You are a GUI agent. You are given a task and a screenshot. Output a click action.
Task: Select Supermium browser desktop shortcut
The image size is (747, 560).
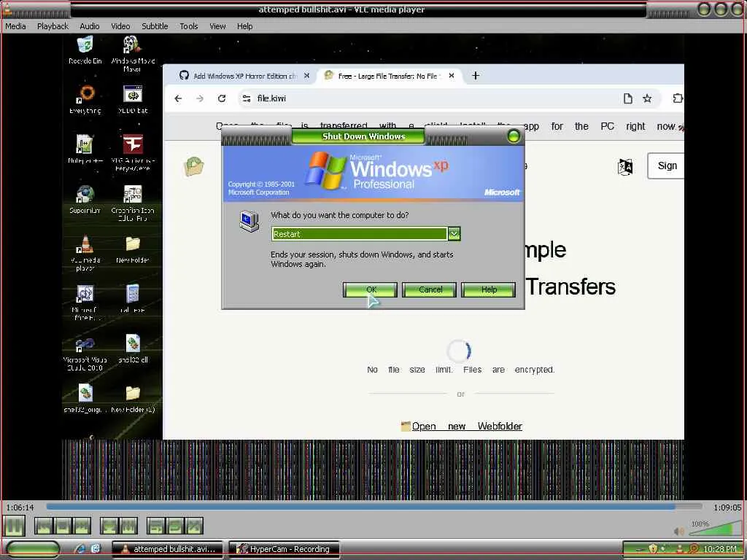click(x=85, y=200)
